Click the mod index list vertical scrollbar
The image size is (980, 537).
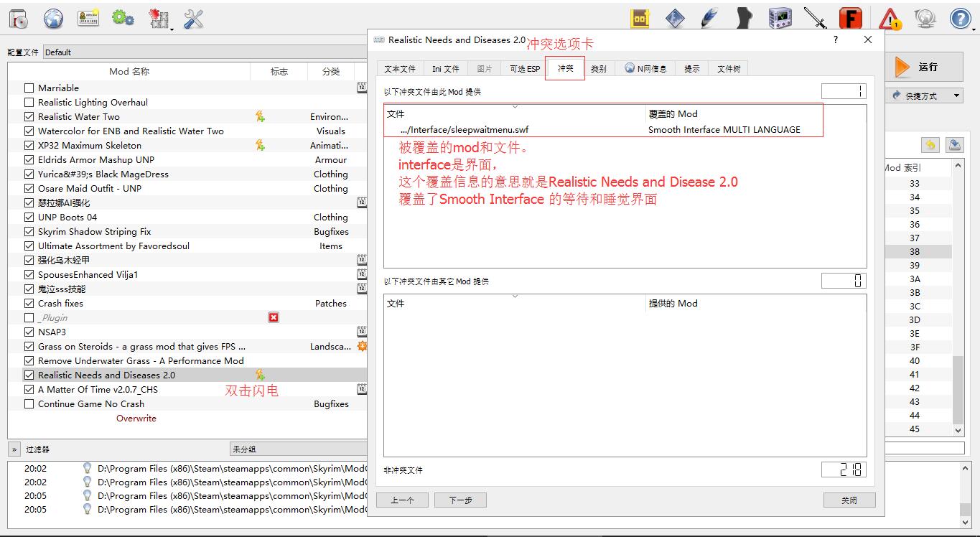[x=958, y=298]
